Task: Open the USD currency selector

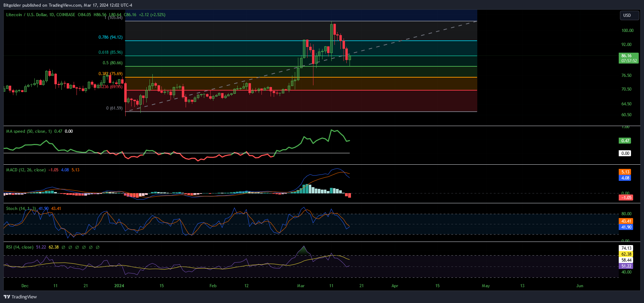Action: [629, 15]
